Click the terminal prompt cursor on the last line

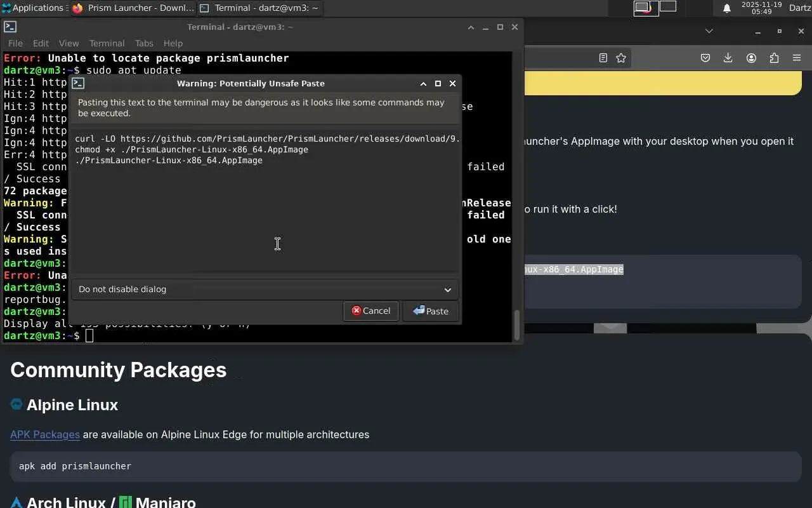click(x=89, y=335)
